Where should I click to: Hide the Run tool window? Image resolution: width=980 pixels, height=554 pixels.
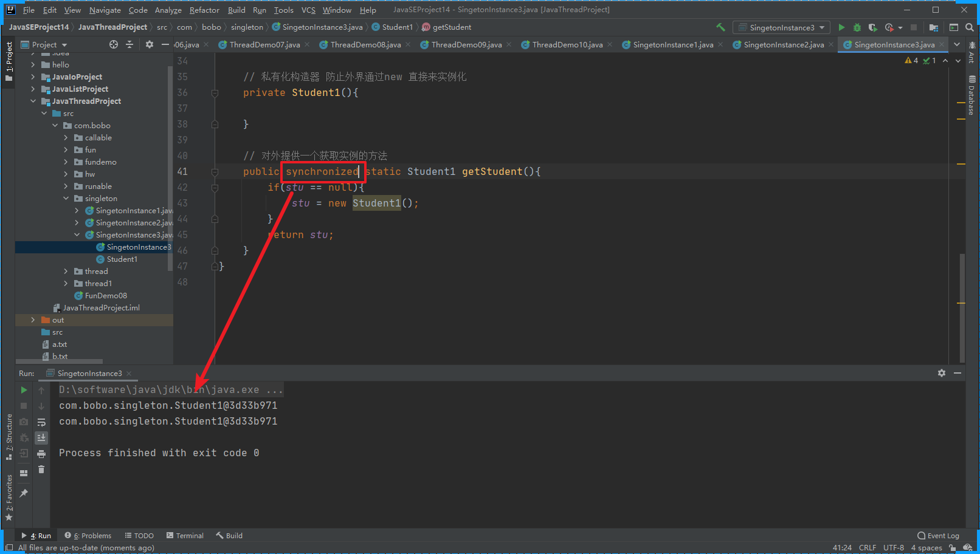point(958,373)
